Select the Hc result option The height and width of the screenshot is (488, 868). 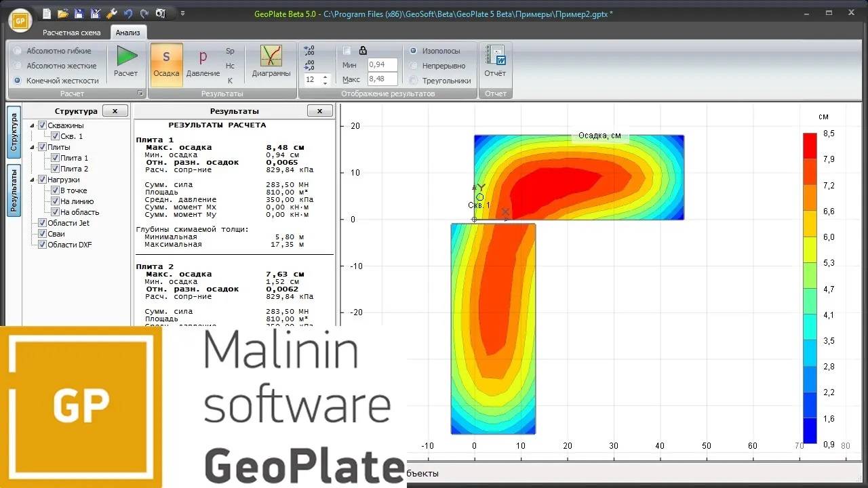230,66
